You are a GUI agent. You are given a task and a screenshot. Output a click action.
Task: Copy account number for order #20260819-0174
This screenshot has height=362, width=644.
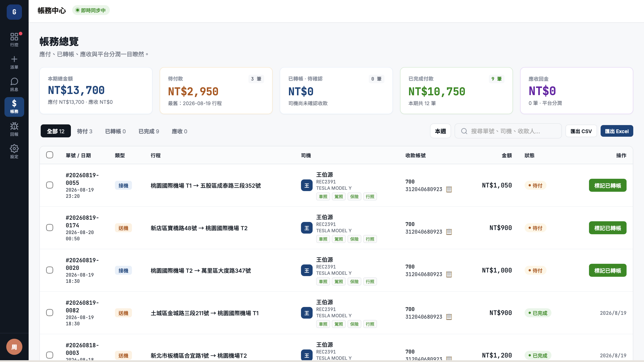pos(449,232)
